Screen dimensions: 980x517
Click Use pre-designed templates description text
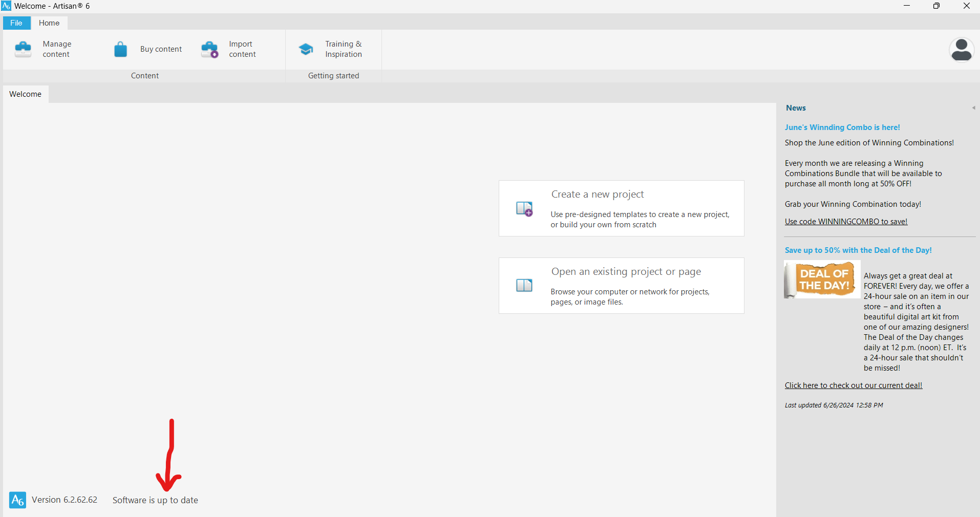(x=640, y=220)
